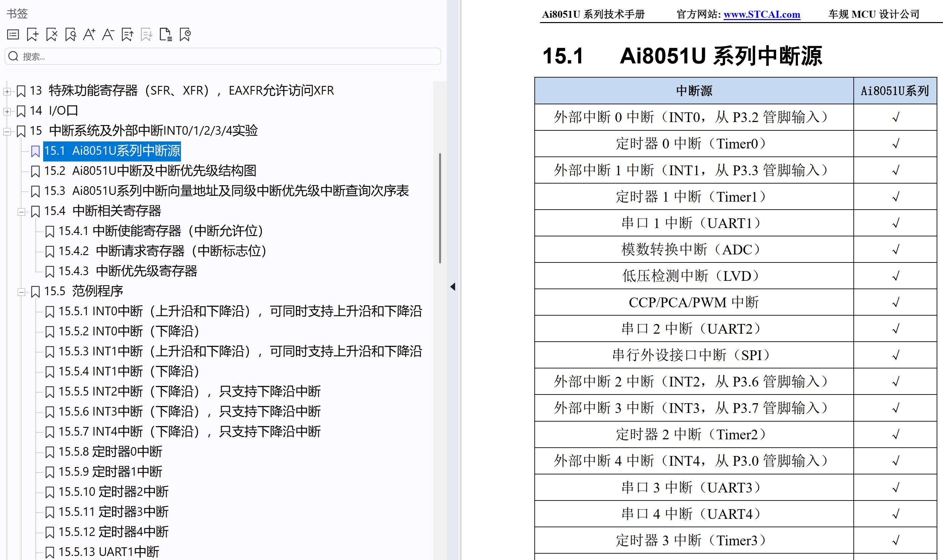Click bookmark icon beside 15.5.13 UART1中断
Image resolution: width=943 pixels, height=560 pixels.
50,552
